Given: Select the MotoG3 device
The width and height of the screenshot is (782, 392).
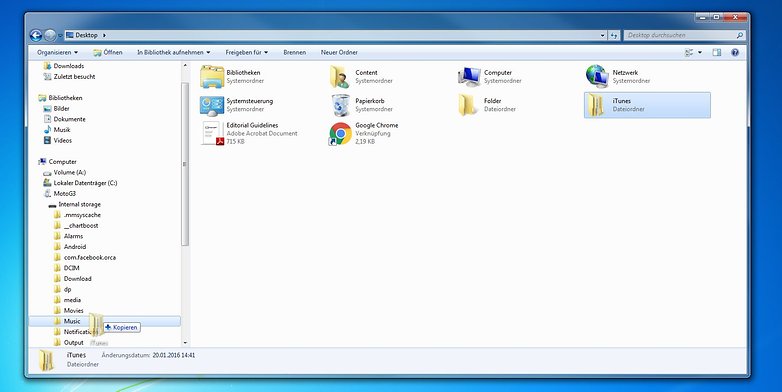Looking at the screenshot, I should click(x=59, y=194).
